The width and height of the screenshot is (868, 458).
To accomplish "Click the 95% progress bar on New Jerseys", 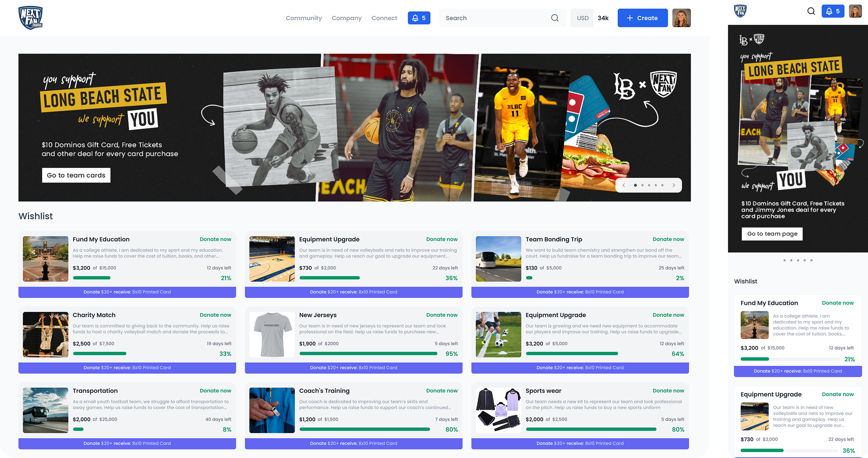I will 368,353.
